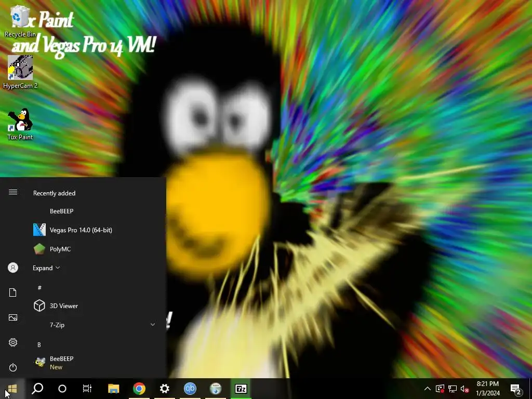Show hidden tray icons arrow

coord(428,389)
